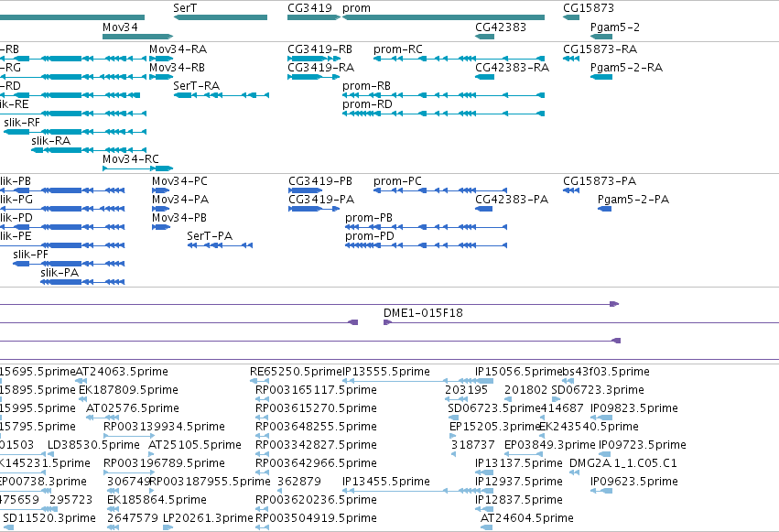Select the CG3419 gene feature
This screenshot has height=532, width=779.
[x=314, y=17]
